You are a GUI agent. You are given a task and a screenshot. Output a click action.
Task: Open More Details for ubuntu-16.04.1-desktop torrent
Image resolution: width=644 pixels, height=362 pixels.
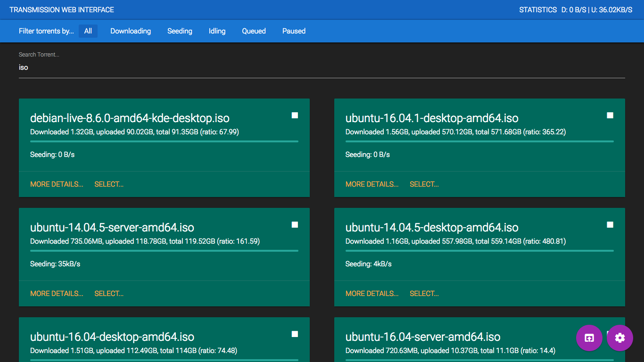pyautogui.click(x=372, y=184)
